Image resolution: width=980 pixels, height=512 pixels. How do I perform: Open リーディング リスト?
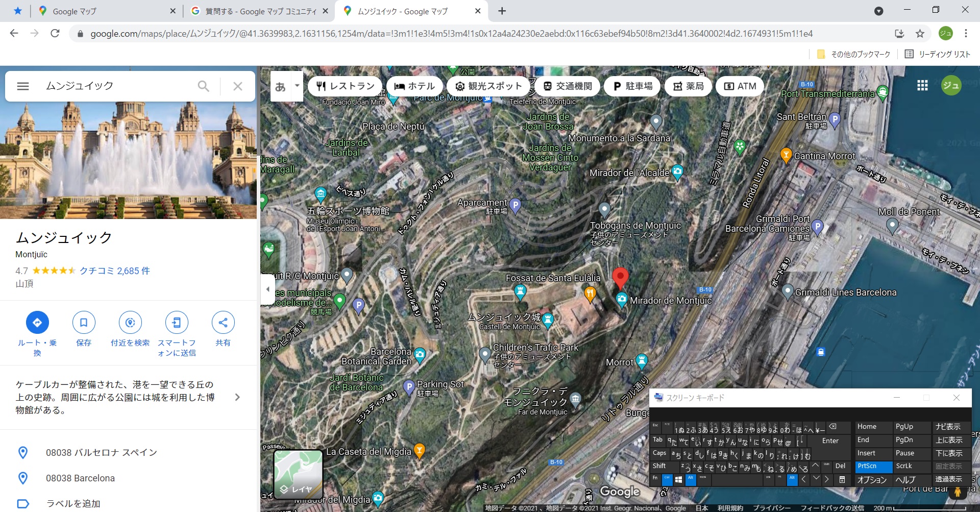[x=938, y=54]
